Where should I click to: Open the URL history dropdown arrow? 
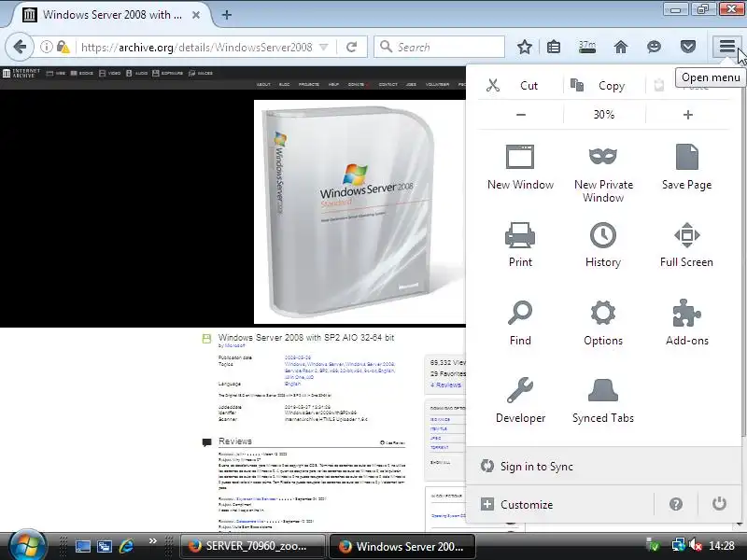click(x=324, y=47)
